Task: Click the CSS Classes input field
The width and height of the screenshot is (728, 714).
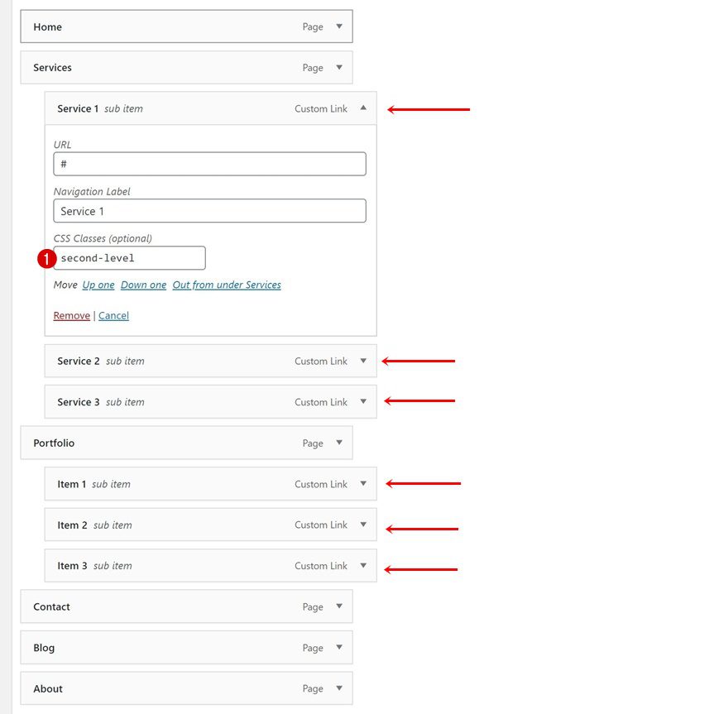Action: click(x=128, y=257)
